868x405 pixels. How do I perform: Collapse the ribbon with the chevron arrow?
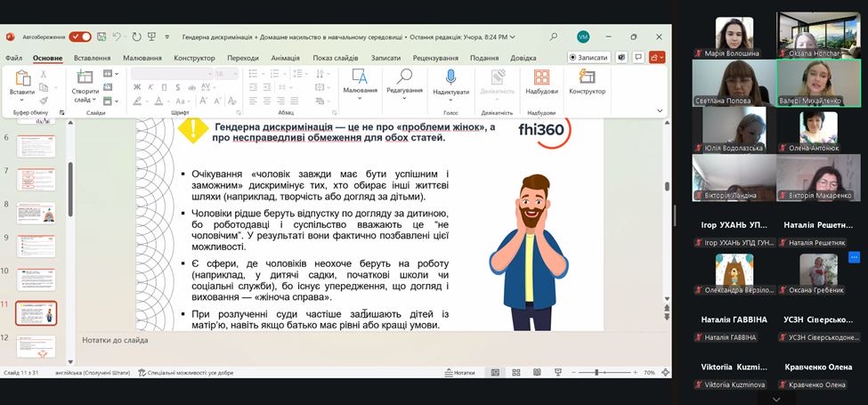pyautogui.click(x=660, y=110)
